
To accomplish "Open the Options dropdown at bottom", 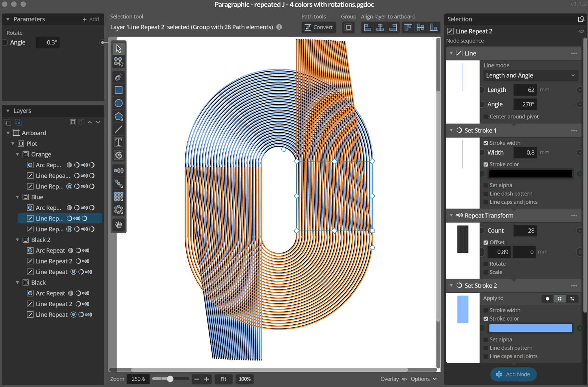I will coord(423,379).
